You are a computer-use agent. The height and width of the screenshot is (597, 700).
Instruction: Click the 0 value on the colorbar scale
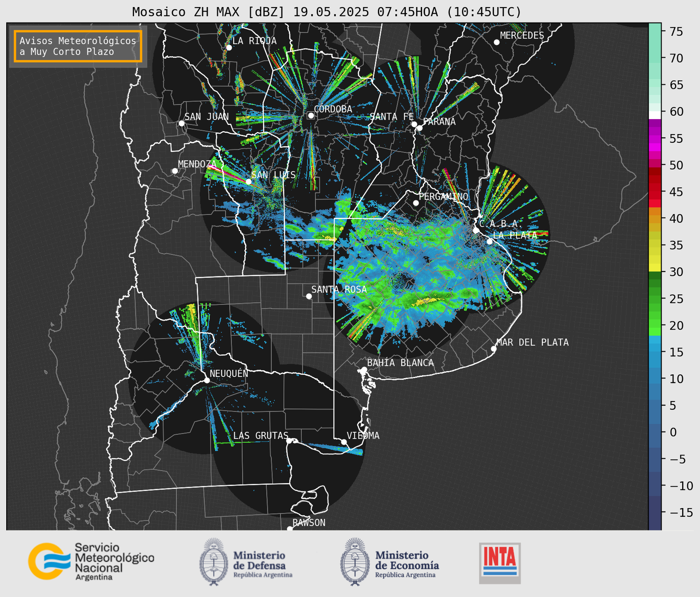[673, 433]
